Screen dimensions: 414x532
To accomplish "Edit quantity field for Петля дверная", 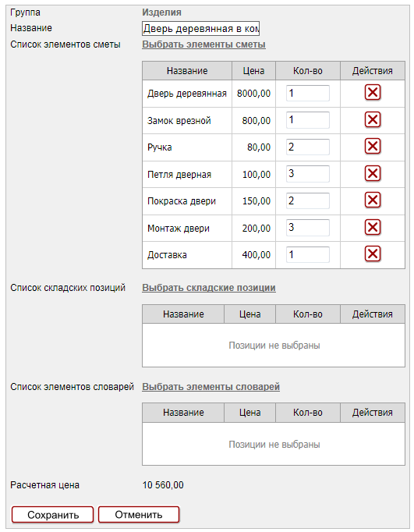I will (x=307, y=174).
